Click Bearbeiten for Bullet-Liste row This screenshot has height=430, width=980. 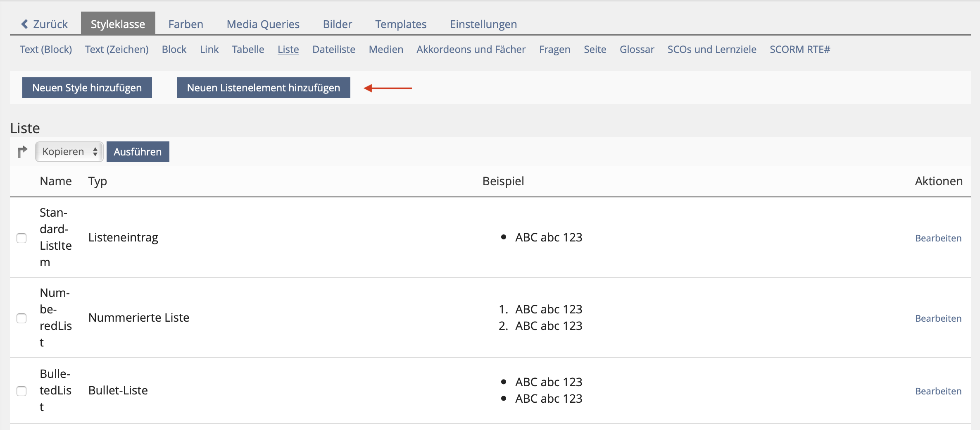point(938,391)
